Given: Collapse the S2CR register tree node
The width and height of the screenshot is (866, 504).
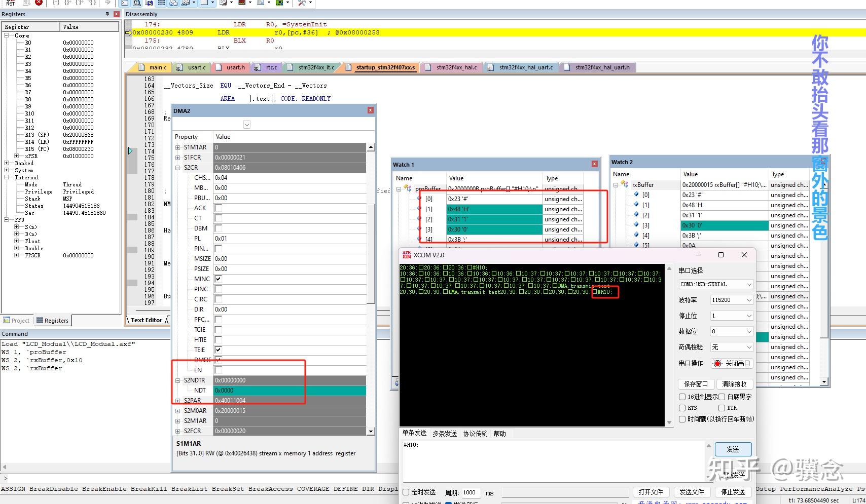Looking at the screenshot, I should 178,168.
